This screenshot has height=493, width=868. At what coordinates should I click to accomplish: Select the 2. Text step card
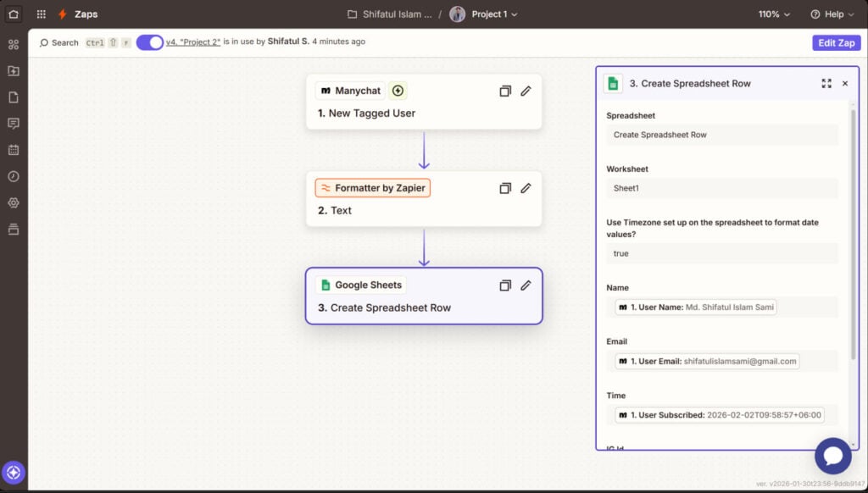424,199
